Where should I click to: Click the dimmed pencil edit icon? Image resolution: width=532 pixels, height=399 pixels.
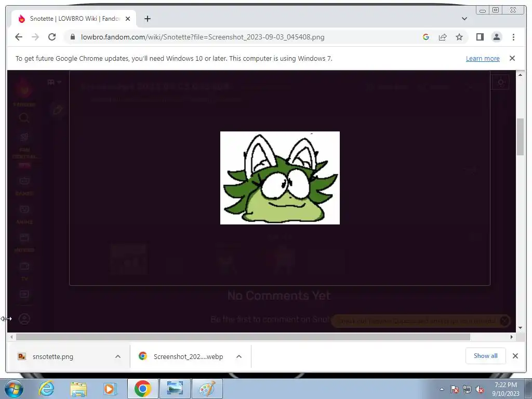(58, 110)
